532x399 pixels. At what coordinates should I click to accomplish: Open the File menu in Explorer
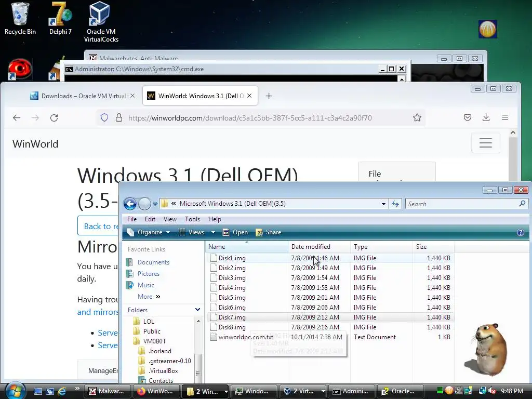pyautogui.click(x=132, y=219)
